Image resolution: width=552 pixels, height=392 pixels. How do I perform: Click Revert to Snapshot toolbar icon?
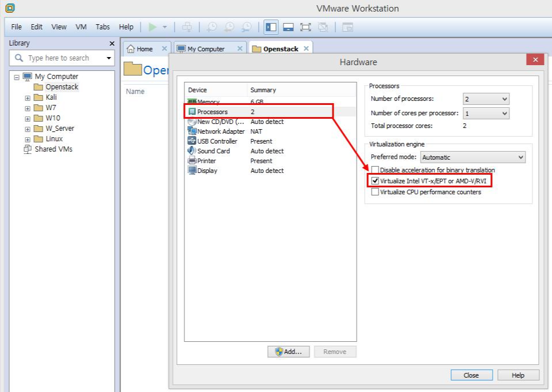229,27
